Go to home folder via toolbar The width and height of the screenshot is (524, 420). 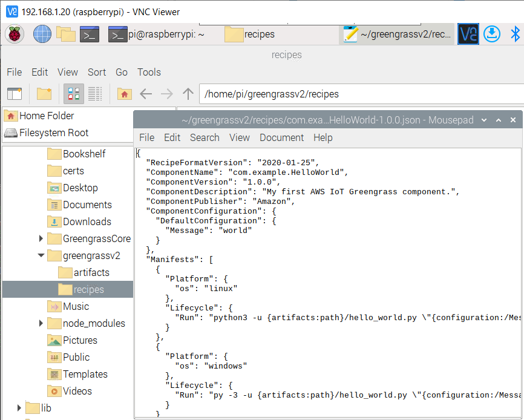(x=124, y=94)
